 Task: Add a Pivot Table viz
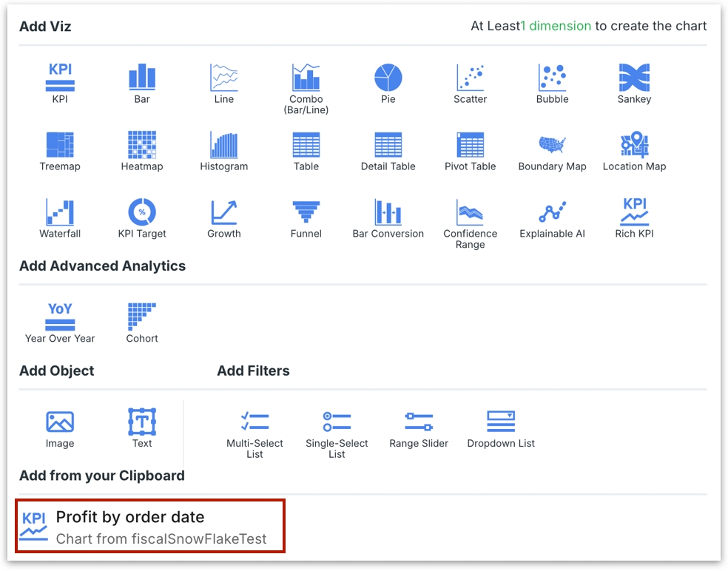470,145
